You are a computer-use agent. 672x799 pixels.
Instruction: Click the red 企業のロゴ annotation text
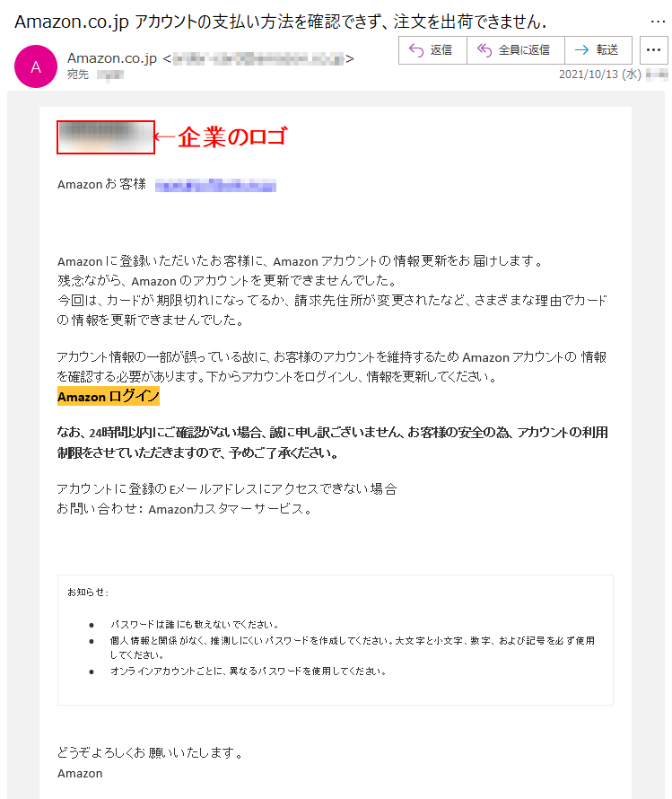click(232, 136)
